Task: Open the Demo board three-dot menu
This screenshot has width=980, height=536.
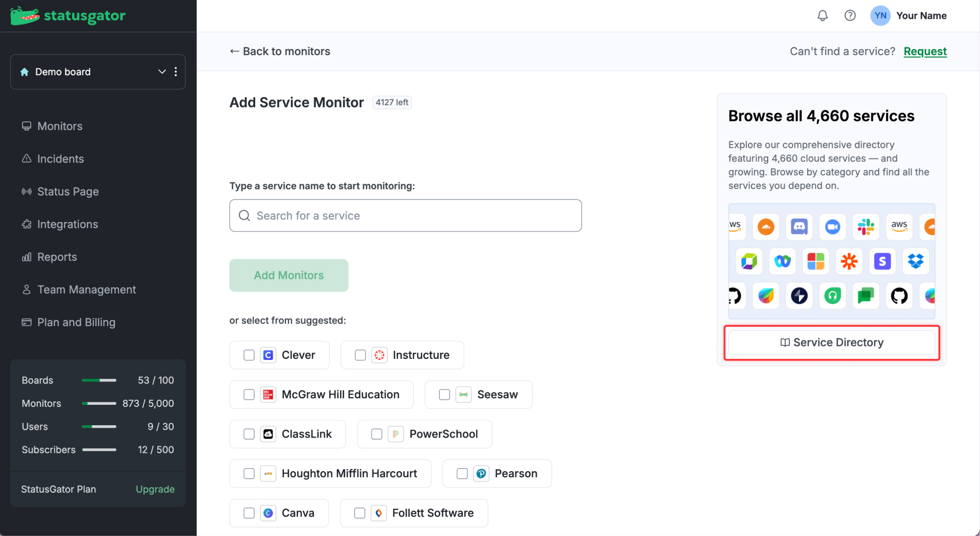Action: pos(176,72)
